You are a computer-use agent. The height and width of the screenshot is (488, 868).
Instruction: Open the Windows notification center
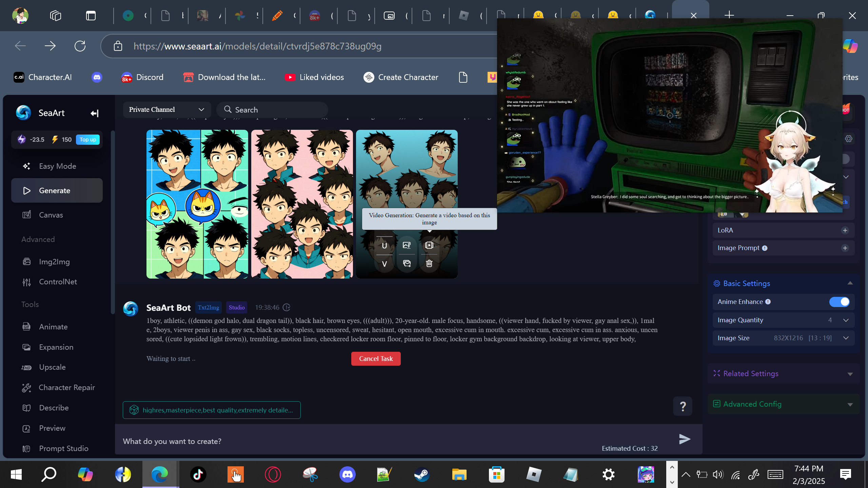[846, 474]
